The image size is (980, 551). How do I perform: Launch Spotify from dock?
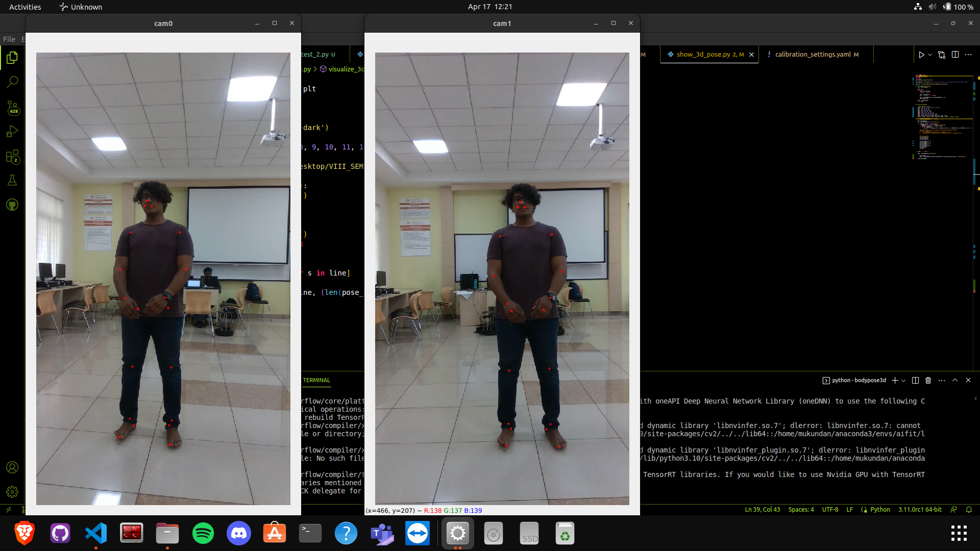[203, 534]
